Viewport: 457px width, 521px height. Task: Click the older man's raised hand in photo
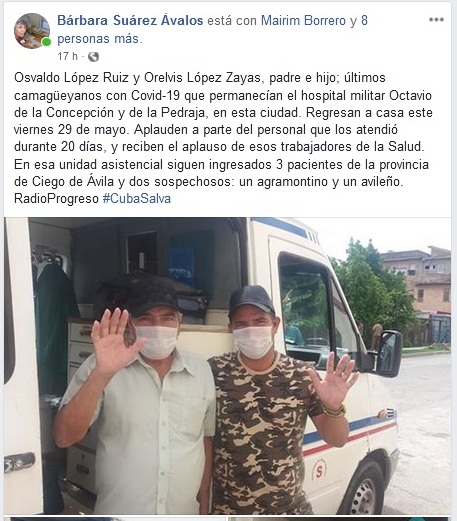pos(112,339)
